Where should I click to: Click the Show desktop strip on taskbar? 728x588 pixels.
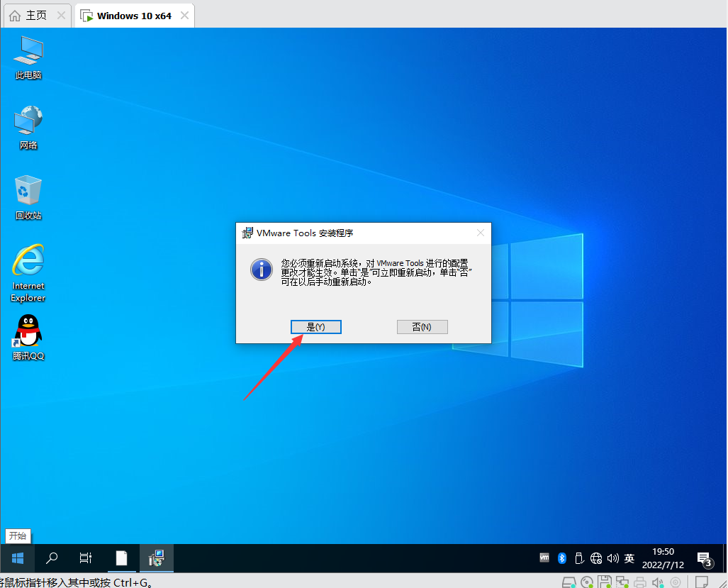(x=724, y=558)
